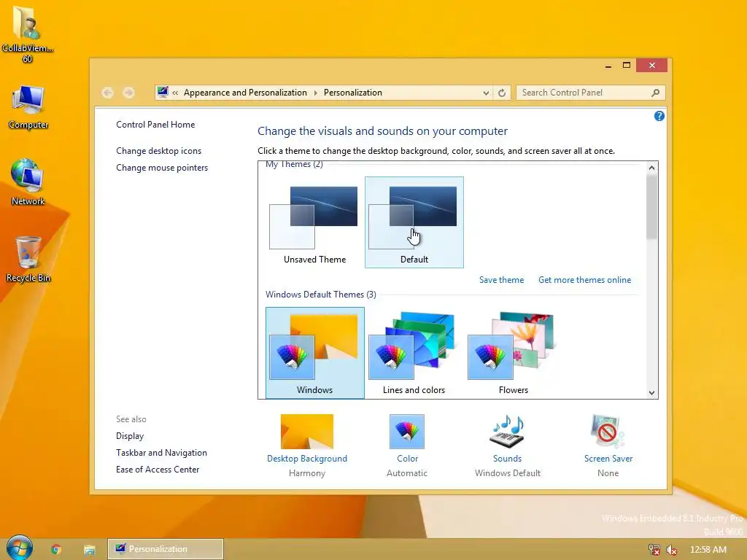Click Personalization breadcrumb segment

[x=353, y=93]
